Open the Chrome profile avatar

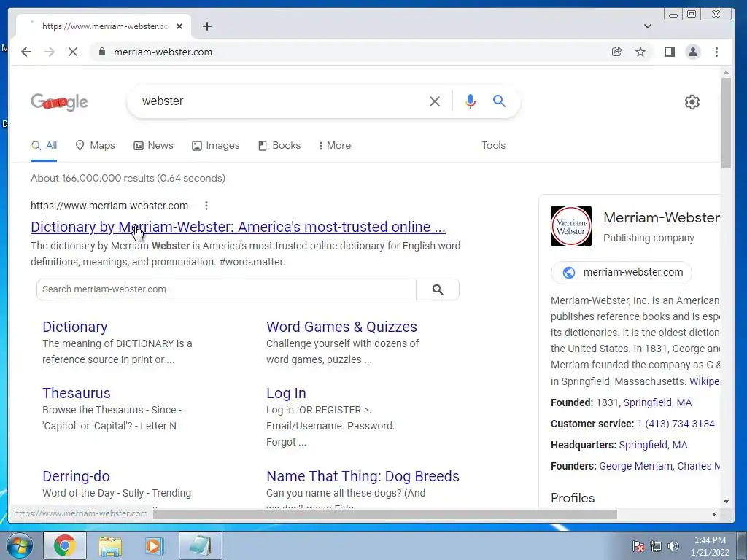(693, 52)
